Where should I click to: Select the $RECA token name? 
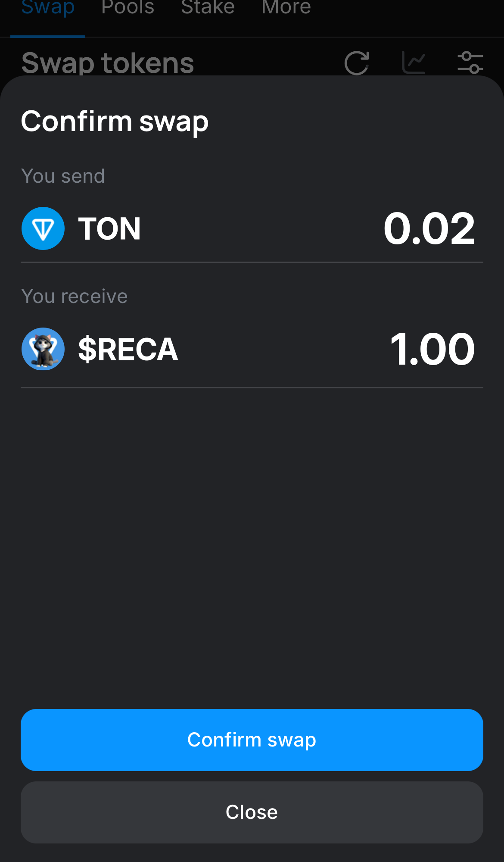click(x=128, y=349)
